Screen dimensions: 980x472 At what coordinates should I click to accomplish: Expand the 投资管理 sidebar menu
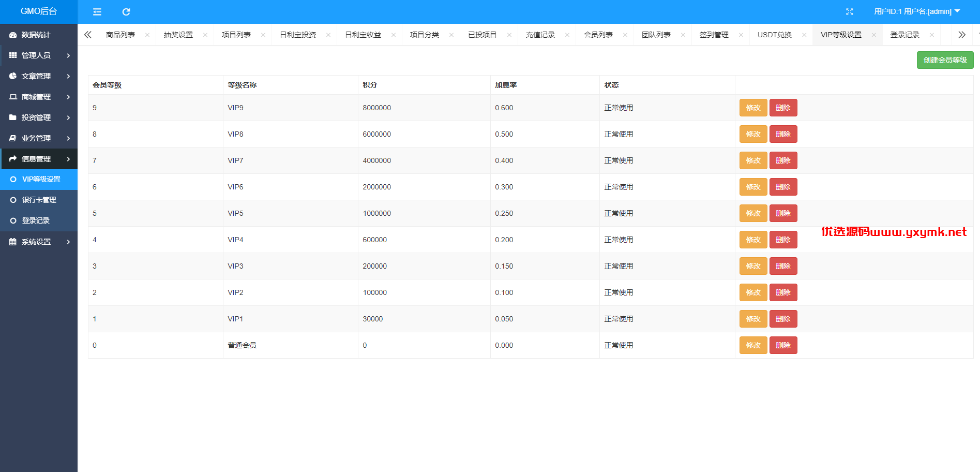coord(39,117)
